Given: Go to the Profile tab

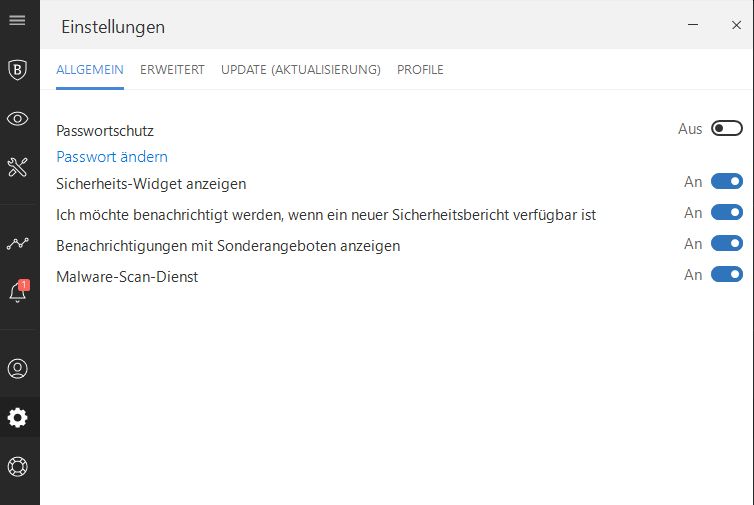Looking at the screenshot, I should coord(420,70).
